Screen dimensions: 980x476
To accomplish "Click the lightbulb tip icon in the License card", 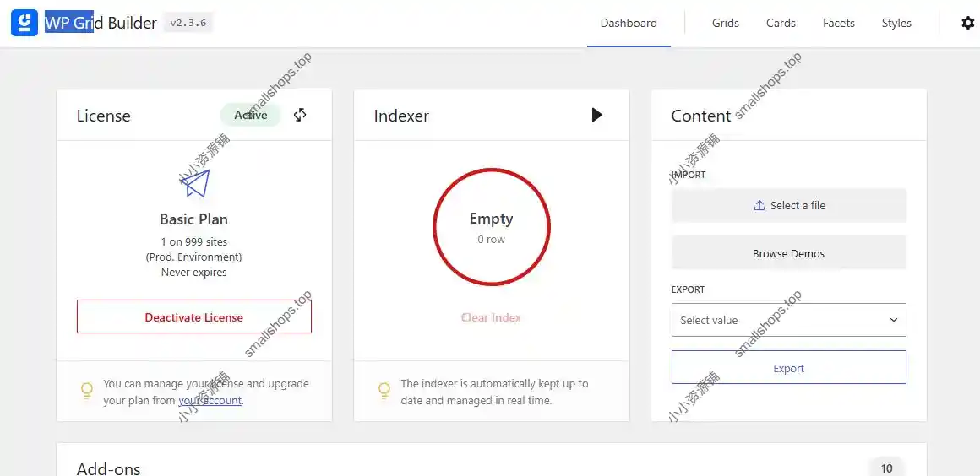I will pyautogui.click(x=87, y=391).
